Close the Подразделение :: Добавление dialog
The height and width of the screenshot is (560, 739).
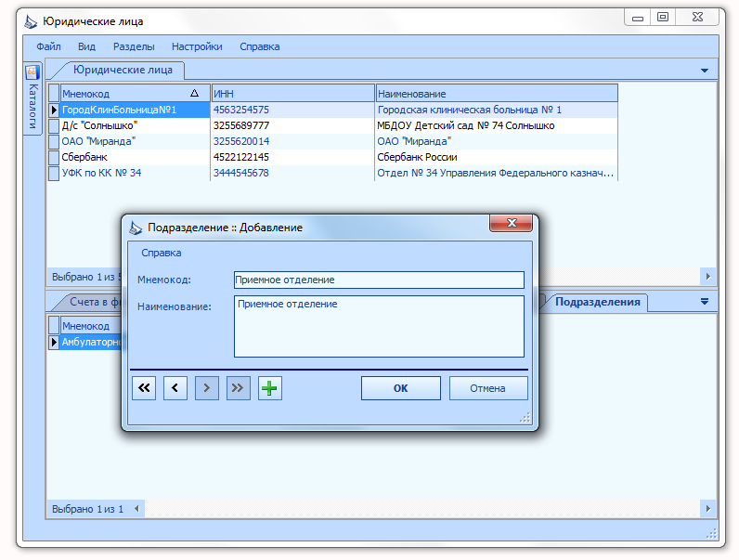point(512,223)
